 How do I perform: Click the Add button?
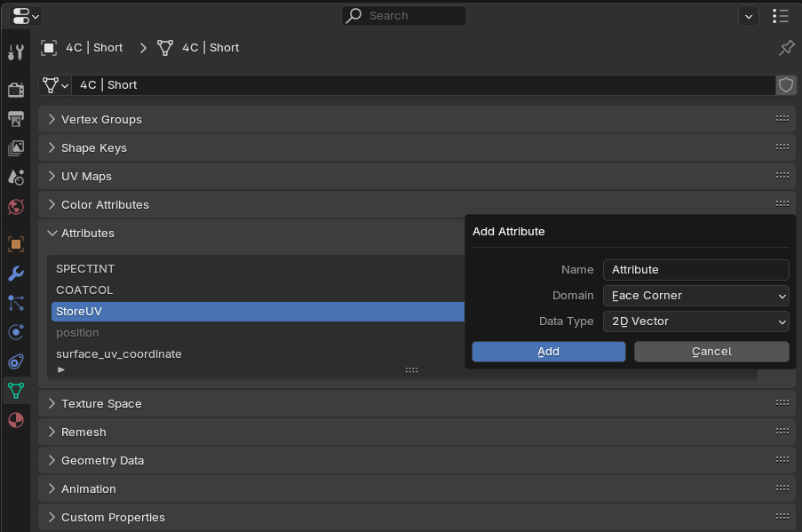(x=548, y=352)
